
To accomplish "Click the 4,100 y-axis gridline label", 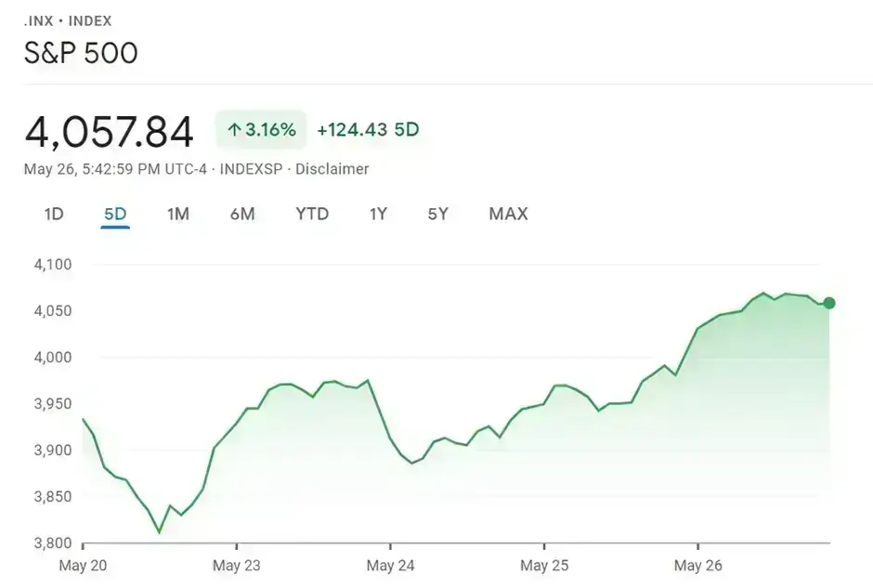I will coord(52,264).
